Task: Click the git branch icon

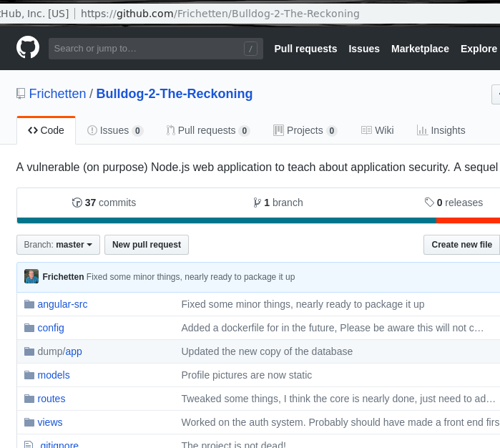Action: point(257,203)
